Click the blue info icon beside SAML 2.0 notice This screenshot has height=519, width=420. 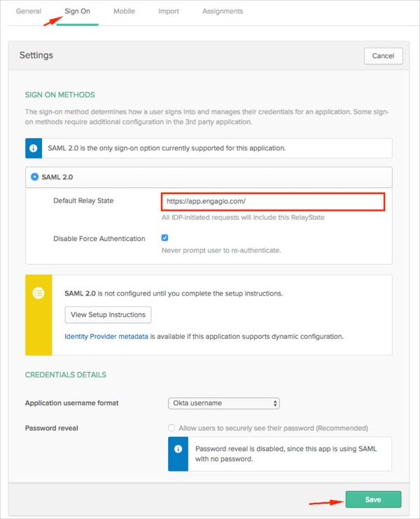tap(34, 148)
